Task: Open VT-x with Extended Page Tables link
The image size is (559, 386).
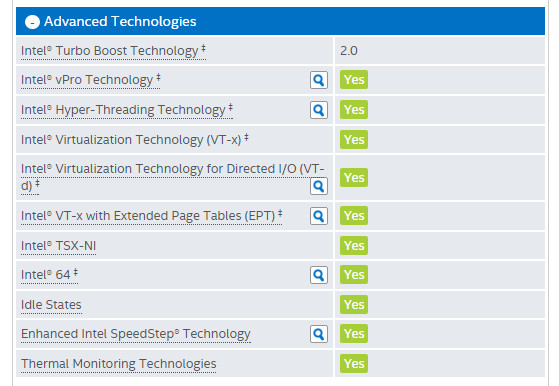Action: coord(152,216)
